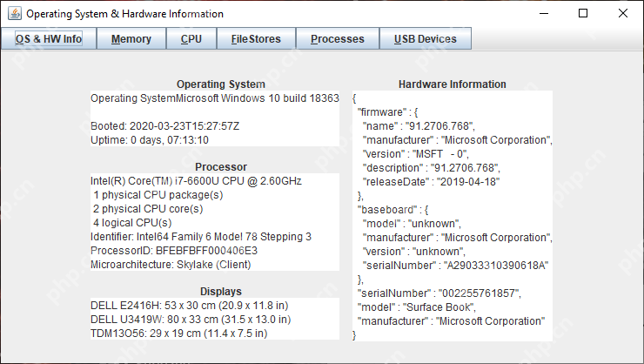Click the Java application icon in title bar
Screen dimensions: 644x364
pyautogui.click(x=15, y=13)
